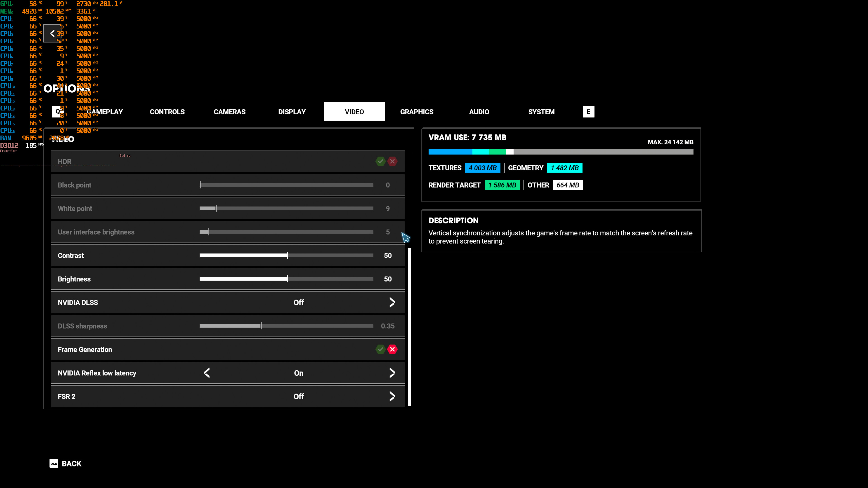Click the settings list vertical scrollbar
The image size is (868, 488).
[409, 327]
